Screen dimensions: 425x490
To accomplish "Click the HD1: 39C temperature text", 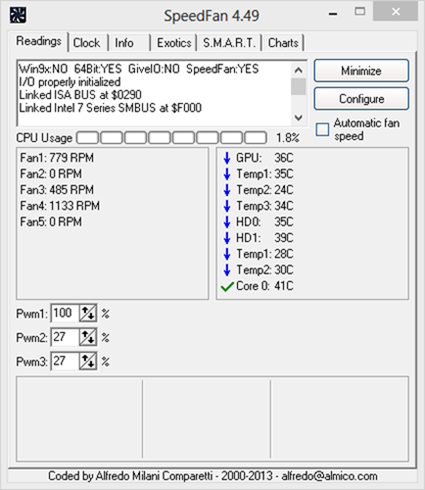I will click(265, 238).
